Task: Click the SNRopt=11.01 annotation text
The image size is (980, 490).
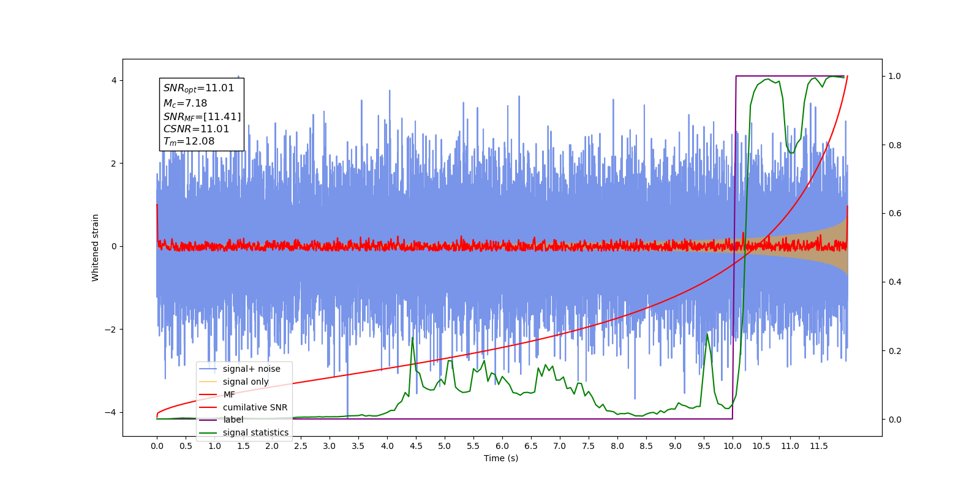Action: [x=198, y=88]
